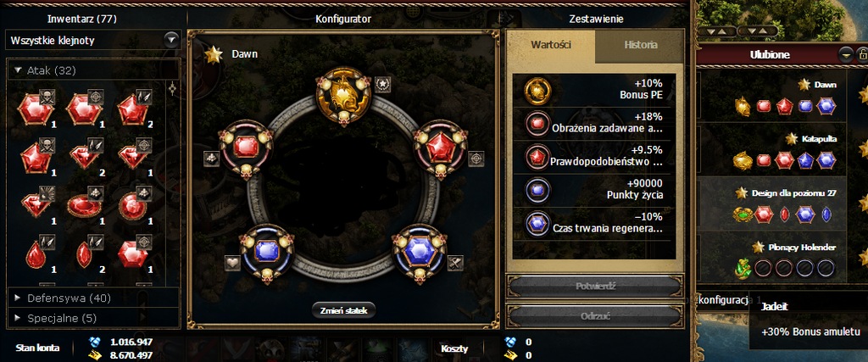The image size is (868, 362).
Task: Select the red pentagon gem slot in the ring
Action: pyautogui.click(x=441, y=148)
